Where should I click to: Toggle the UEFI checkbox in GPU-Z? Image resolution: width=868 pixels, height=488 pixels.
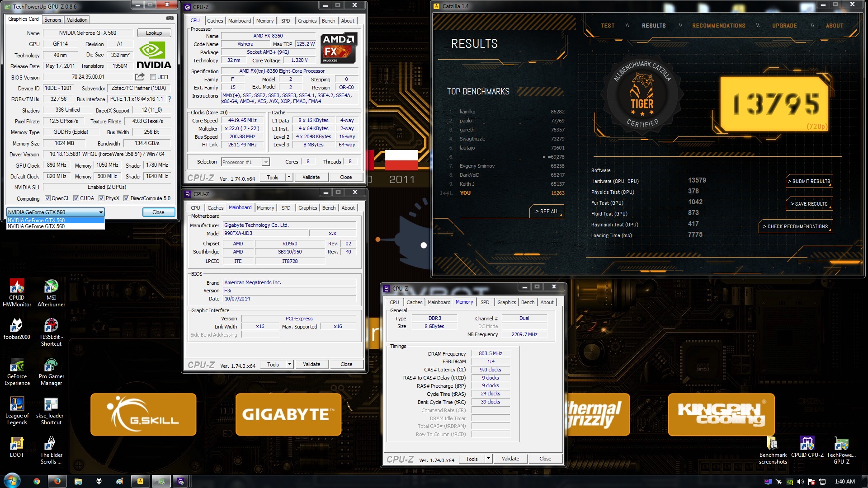click(153, 77)
